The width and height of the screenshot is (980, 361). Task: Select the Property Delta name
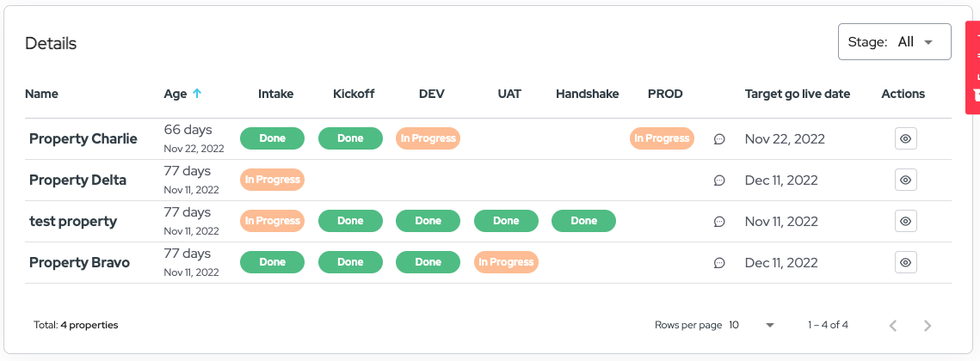click(77, 180)
